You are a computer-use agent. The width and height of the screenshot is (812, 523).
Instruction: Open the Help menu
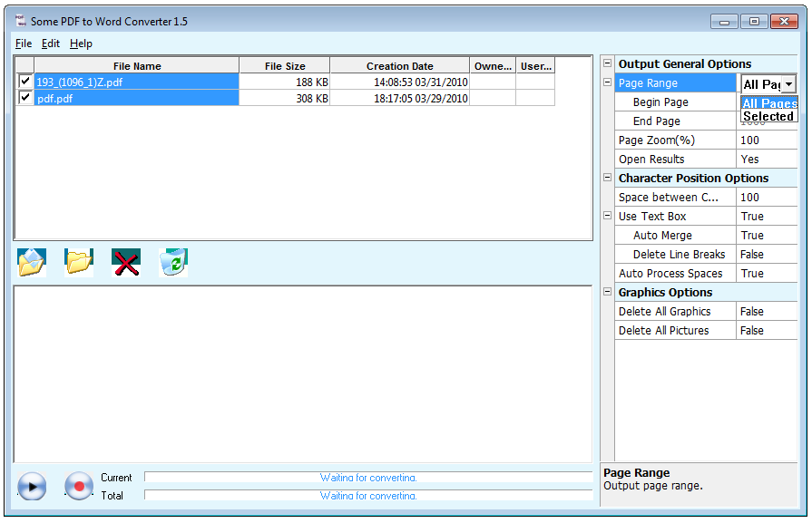81,44
